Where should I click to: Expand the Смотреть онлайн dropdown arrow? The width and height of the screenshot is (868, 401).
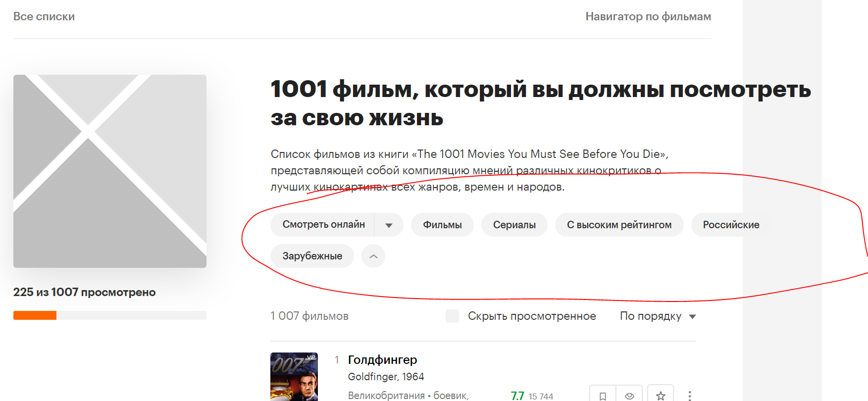click(389, 225)
